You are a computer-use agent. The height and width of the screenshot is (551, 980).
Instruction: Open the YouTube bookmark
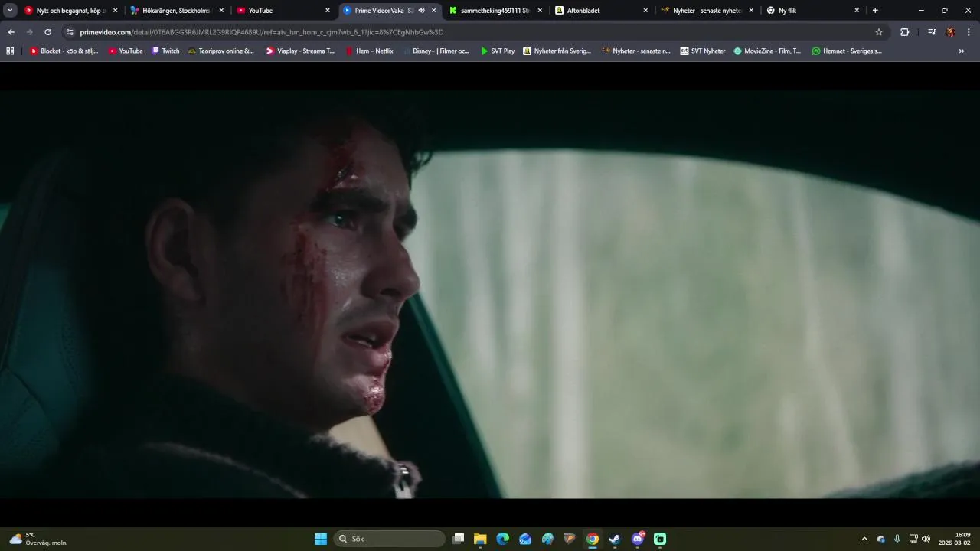pyautogui.click(x=126, y=51)
